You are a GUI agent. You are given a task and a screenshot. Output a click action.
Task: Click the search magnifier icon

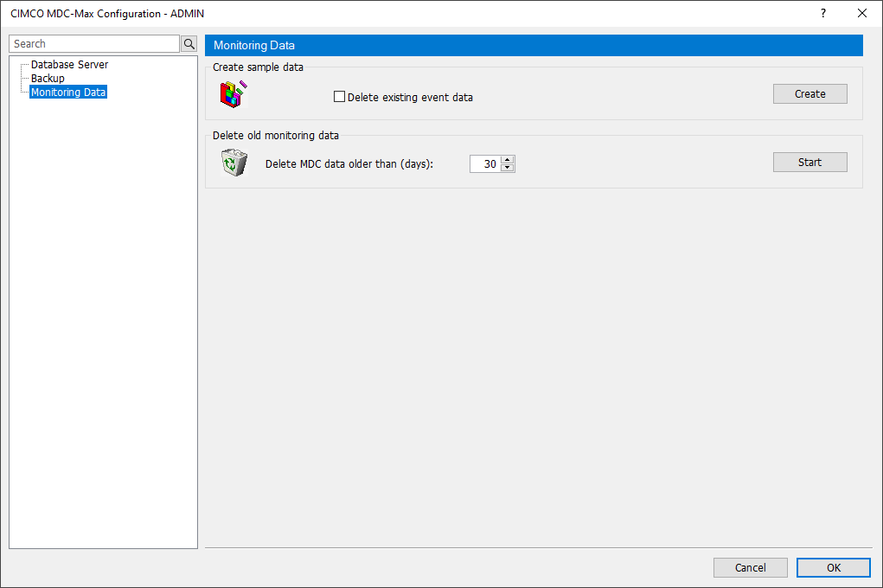[189, 44]
